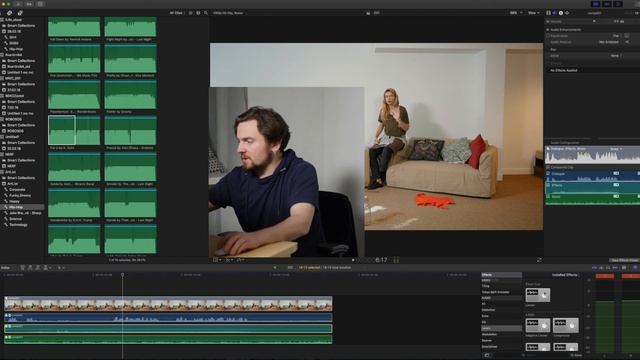Open the All Clips filter dropdown
The image size is (640, 360).
[x=177, y=13]
